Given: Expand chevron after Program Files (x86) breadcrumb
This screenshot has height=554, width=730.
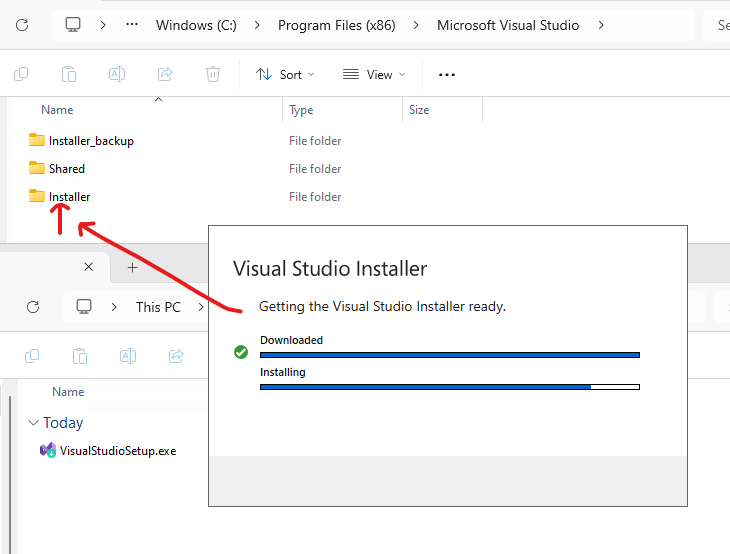Looking at the screenshot, I should [416, 25].
